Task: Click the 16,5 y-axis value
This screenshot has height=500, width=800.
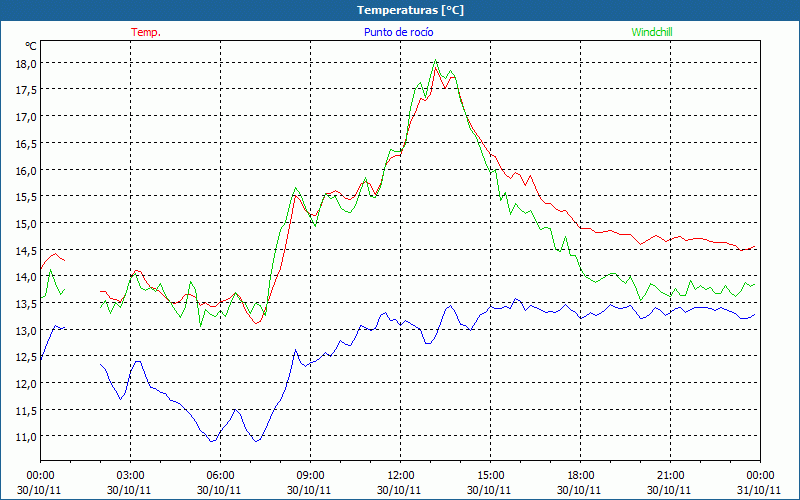Action: click(x=26, y=143)
